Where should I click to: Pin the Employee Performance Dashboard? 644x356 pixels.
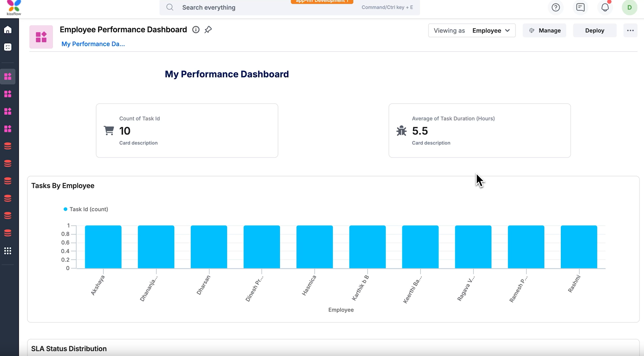208,30
